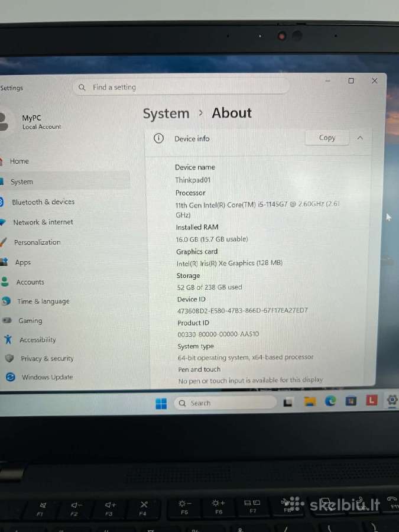Open the red L app on taskbar
The width and height of the screenshot is (399, 532).
(372, 400)
